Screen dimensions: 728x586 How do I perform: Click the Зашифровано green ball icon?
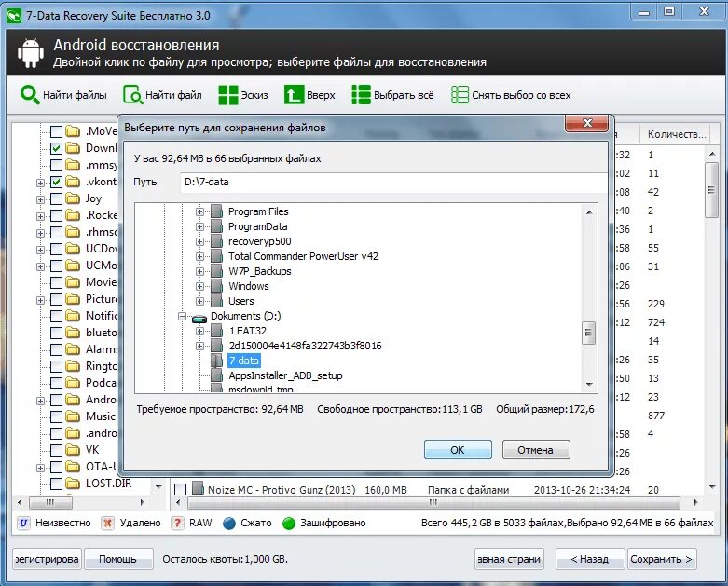pyautogui.click(x=289, y=524)
